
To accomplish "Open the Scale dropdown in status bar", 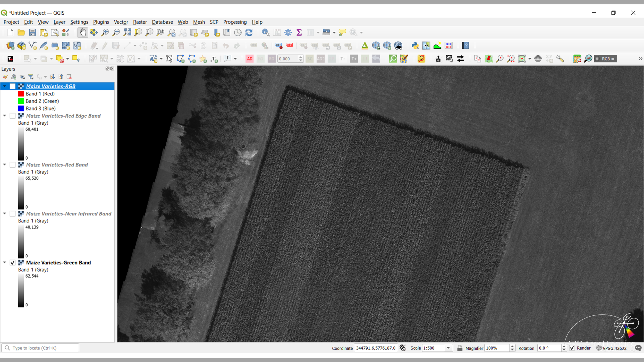I will tap(448, 348).
